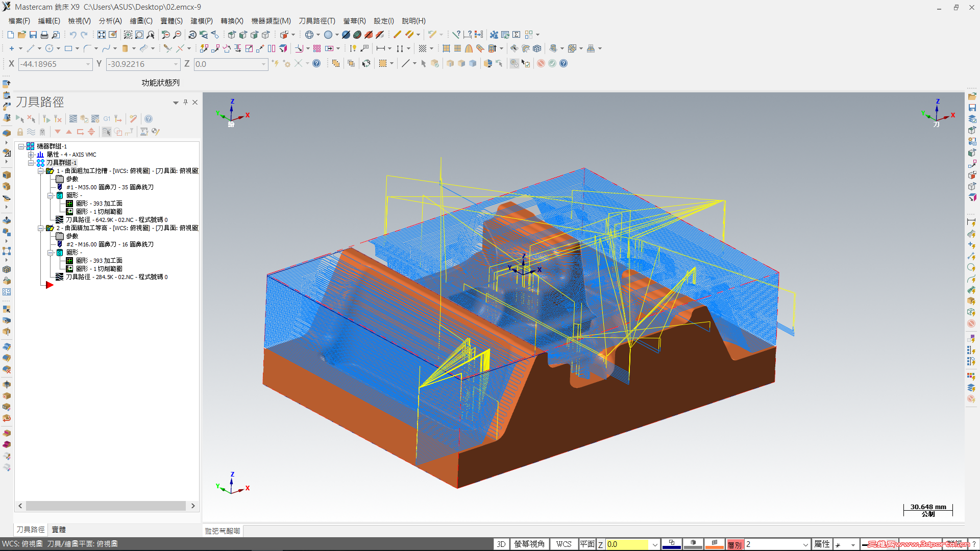Collapse operation 1 曲面粗加工挖槽 node
This screenshot has height=551, width=980.
coord(41,171)
